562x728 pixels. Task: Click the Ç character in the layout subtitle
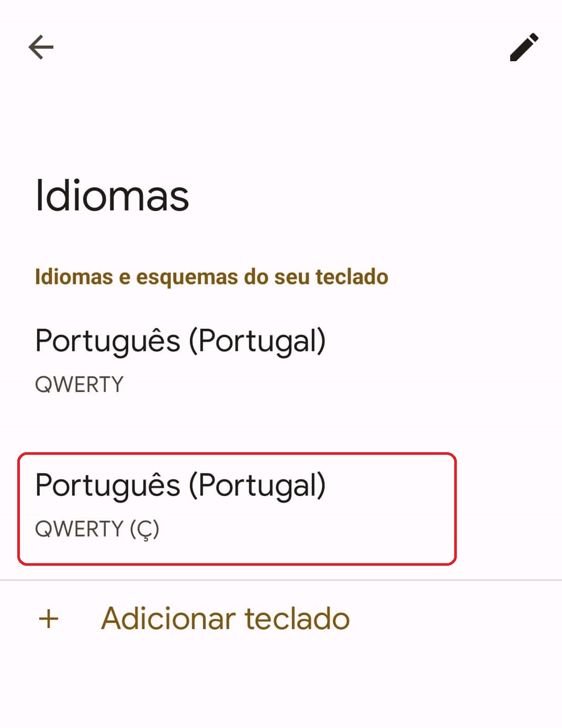(x=144, y=529)
